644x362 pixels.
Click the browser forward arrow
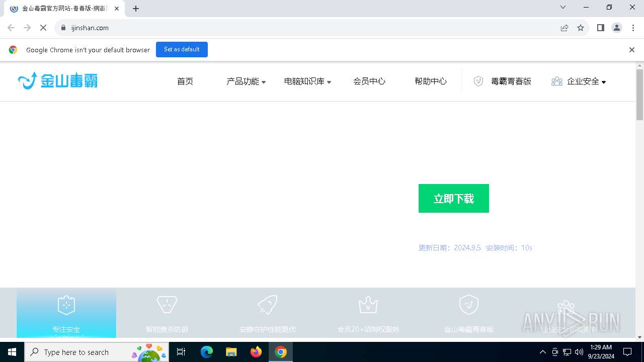click(x=27, y=28)
